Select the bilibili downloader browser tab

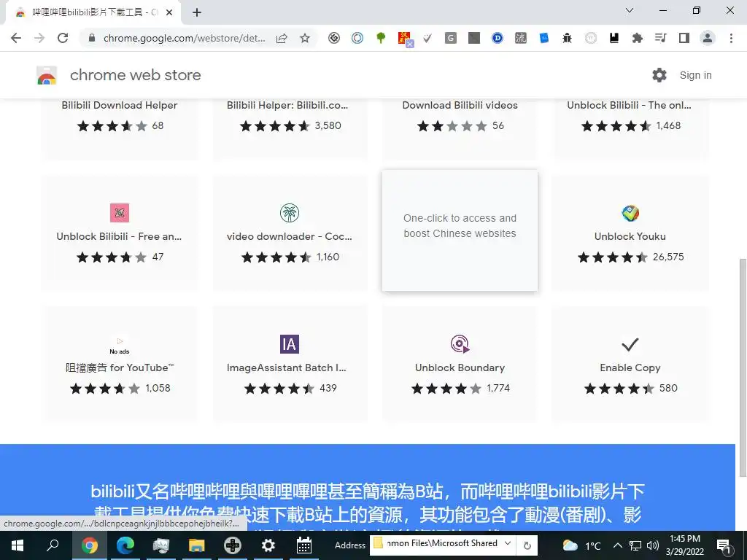pyautogui.click(x=93, y=12)
